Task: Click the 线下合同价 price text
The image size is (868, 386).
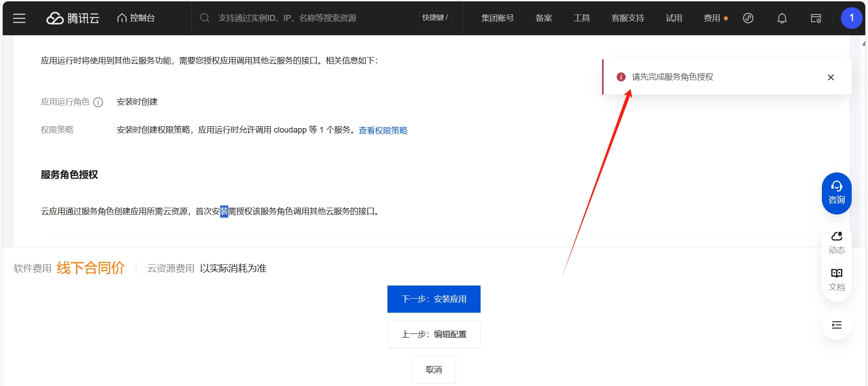Action: 90,268
